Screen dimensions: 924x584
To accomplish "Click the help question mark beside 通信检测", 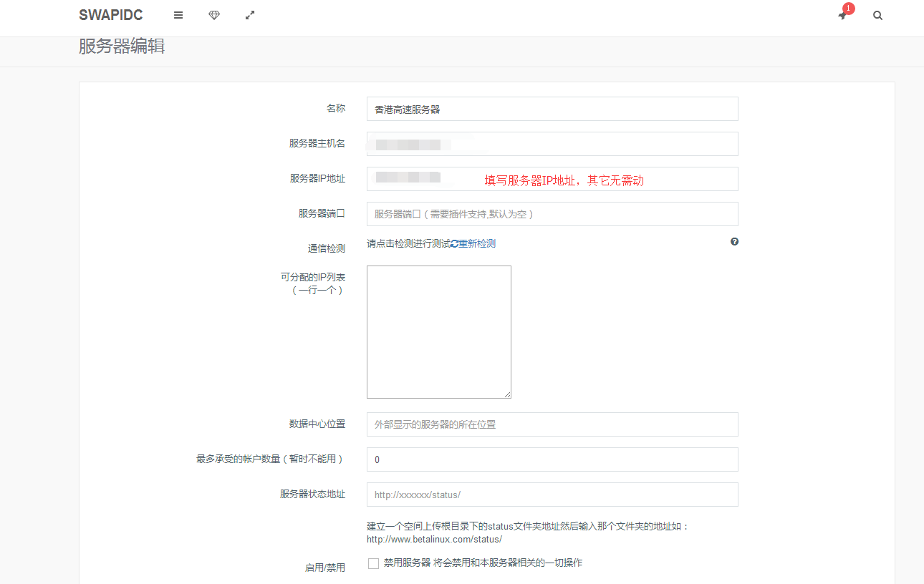I will point(734,242).
